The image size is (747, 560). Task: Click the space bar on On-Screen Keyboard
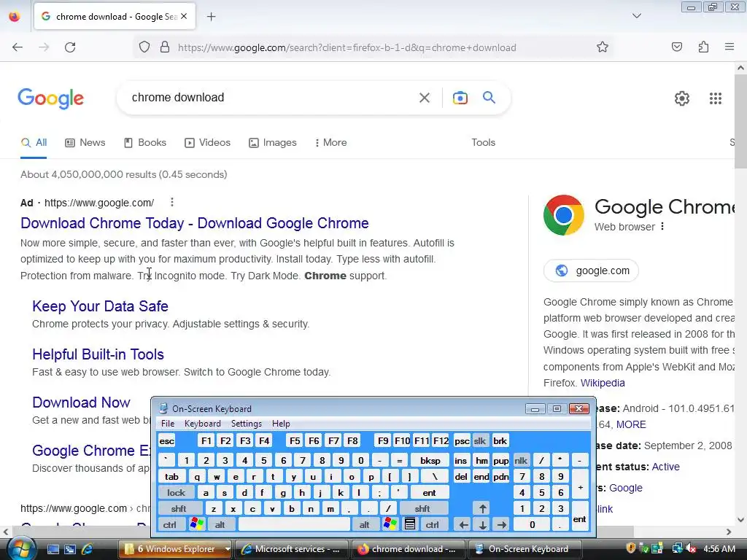tap(294, 524)
